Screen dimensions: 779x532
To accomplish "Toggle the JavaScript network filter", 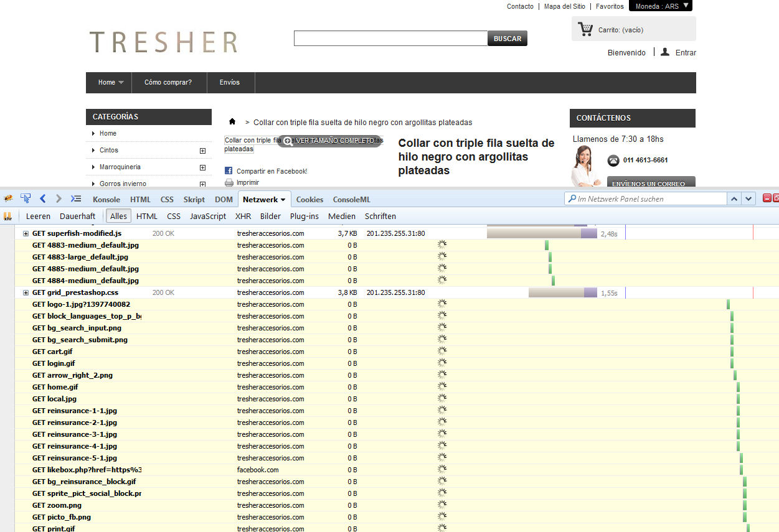I will tap(208, 217).
